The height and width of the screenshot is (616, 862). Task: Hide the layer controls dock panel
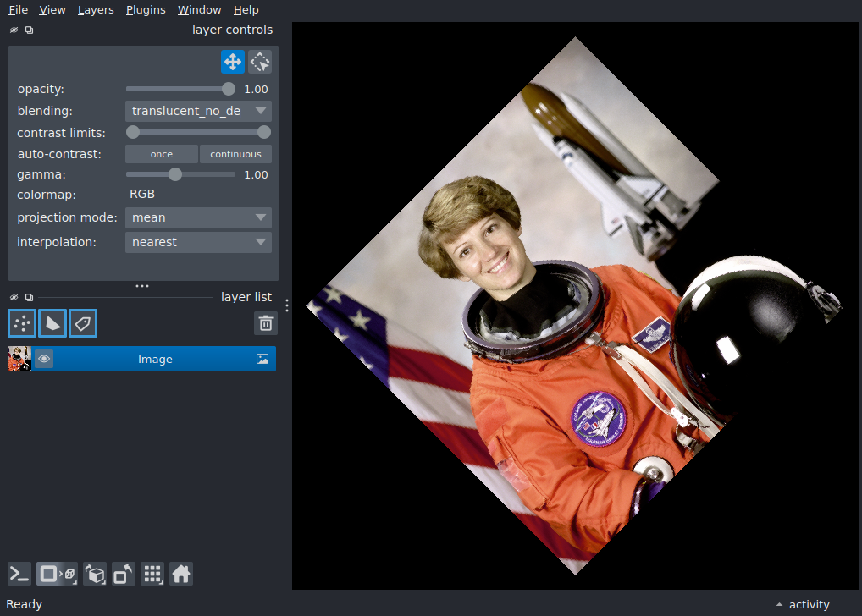click(14, 30)
